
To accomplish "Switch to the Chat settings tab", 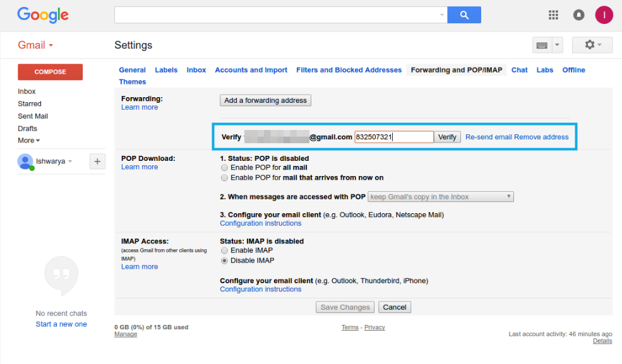I will (x=519, y=70).
